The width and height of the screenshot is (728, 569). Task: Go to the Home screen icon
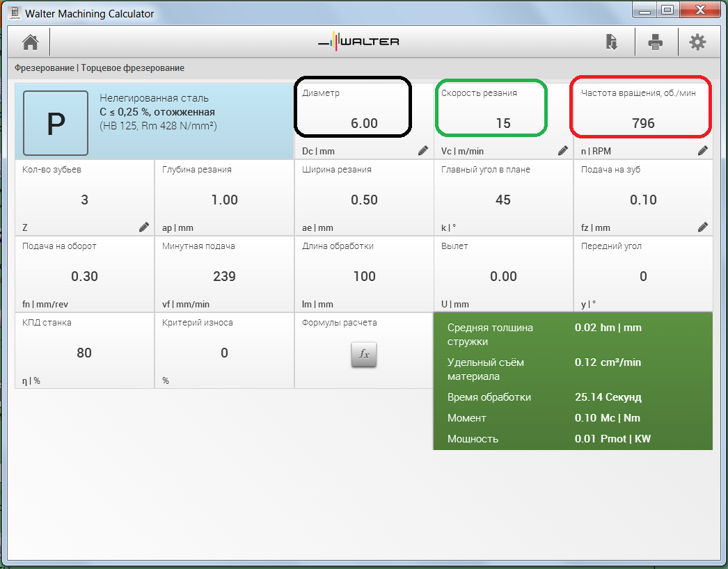31,42
